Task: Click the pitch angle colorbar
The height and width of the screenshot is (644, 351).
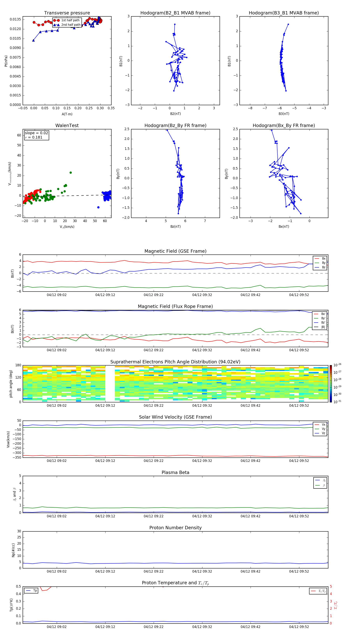Action: 331,383
